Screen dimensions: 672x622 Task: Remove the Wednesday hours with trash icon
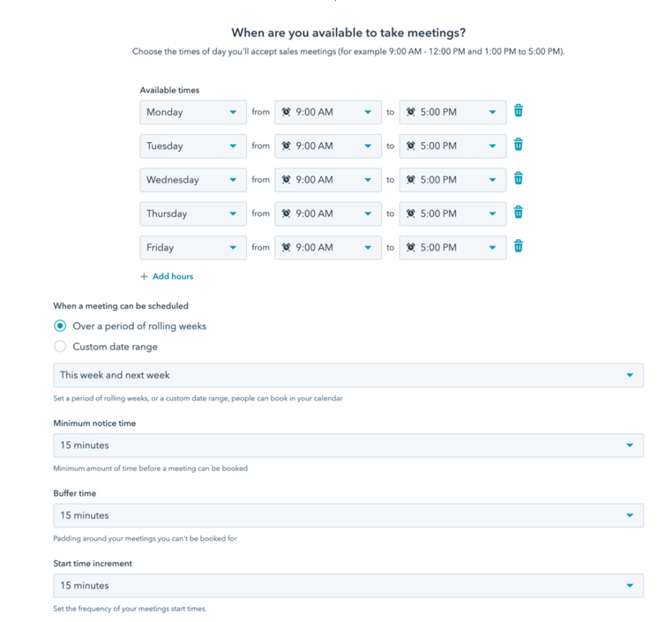coord(519,179)
